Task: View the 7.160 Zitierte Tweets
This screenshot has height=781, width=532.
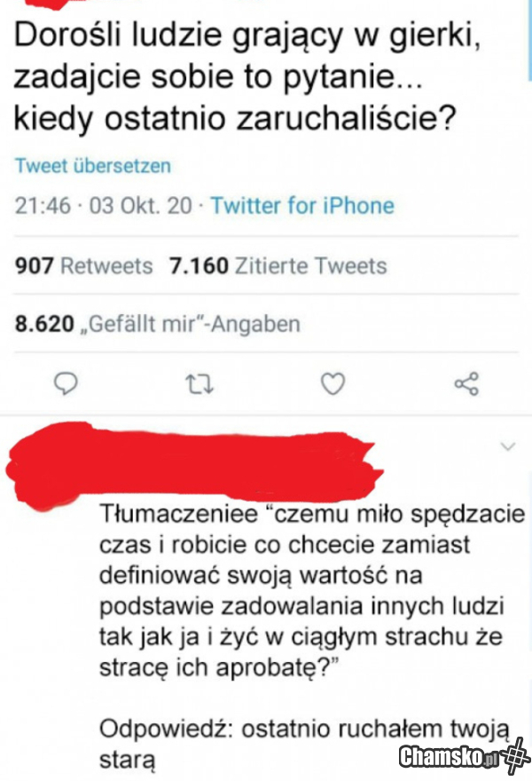Action: (278, 266)
